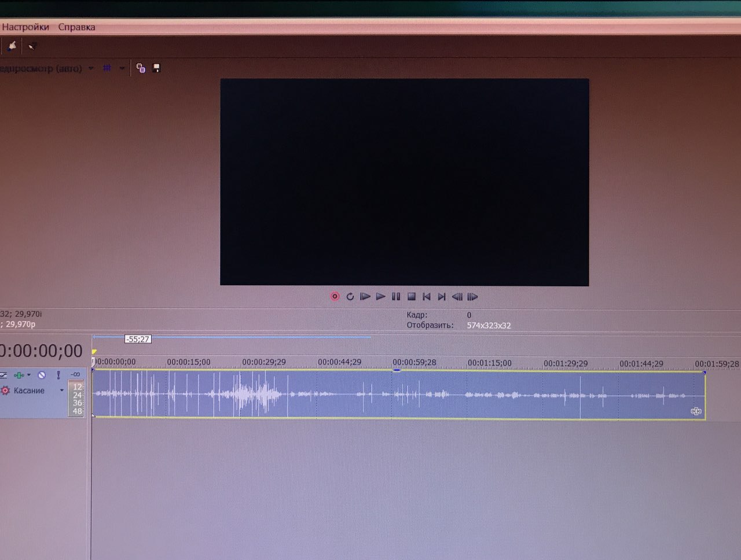Expand the overlays dropdown arrow beside grid
Image resolution: width=741 pixels, height=560 pixels.
pos(122,68)
